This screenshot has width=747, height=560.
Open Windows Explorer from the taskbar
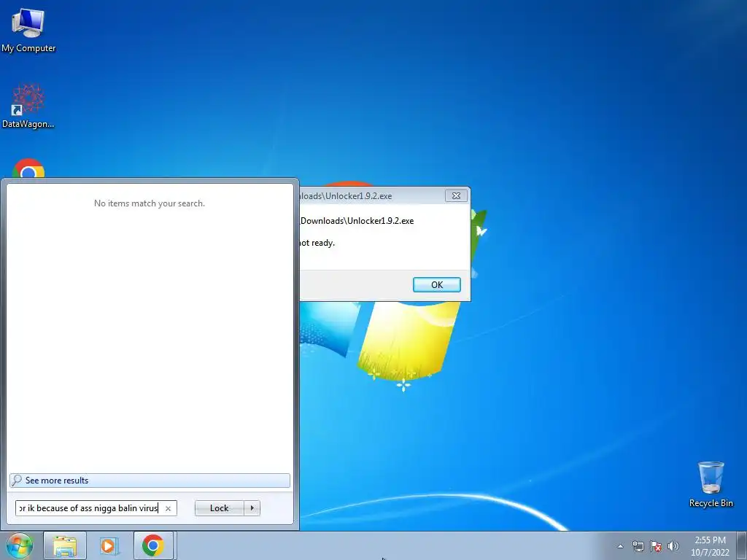pos(65,545)
